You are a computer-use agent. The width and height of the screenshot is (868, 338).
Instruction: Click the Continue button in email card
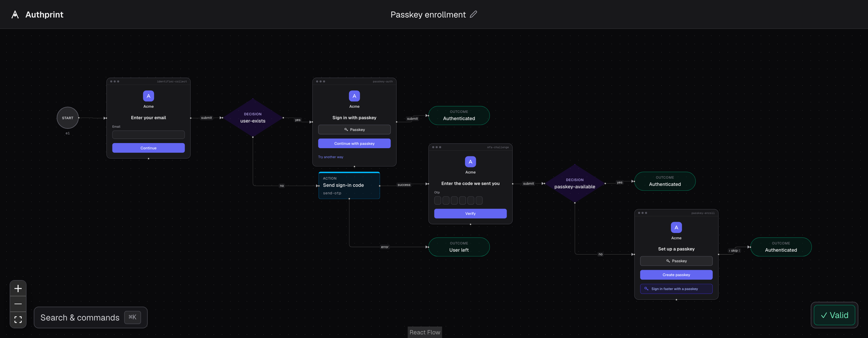[x=148, y=148]
